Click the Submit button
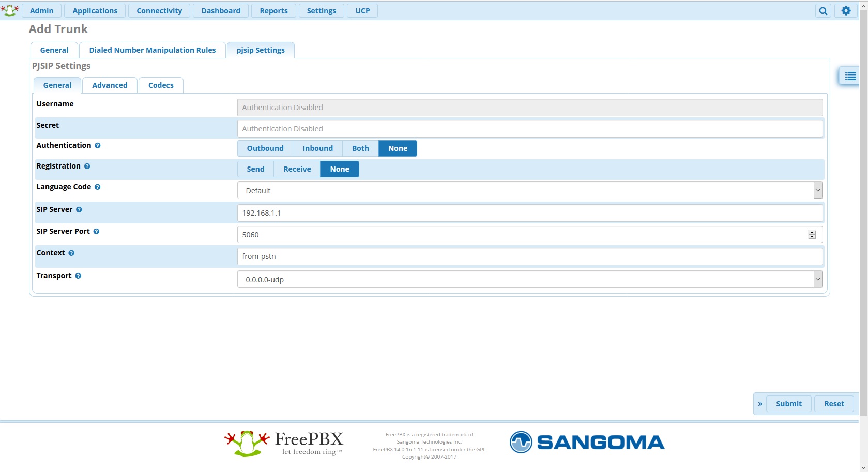Viewport: 868px width, 472px height. pyautogui.click(x=788, y=404)
